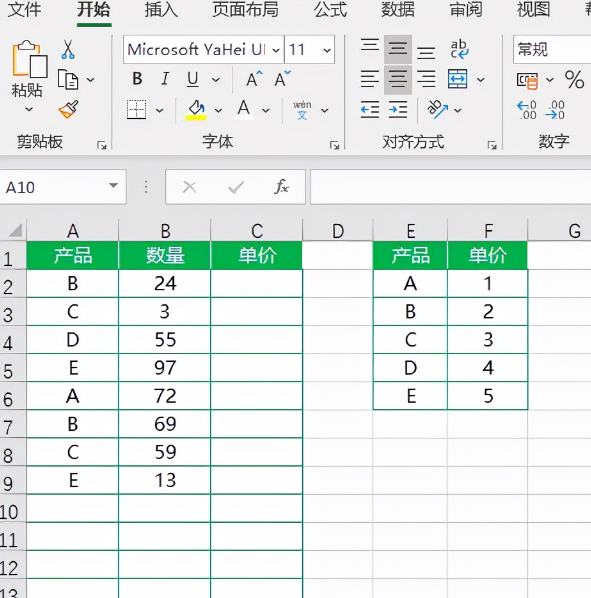591x598 pixels.
Task: Switch to 数据 tab
Action: tap(398, 10)
